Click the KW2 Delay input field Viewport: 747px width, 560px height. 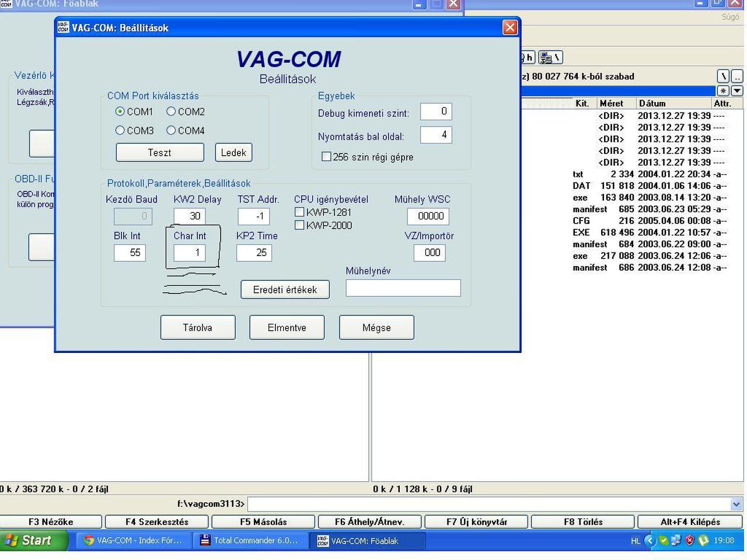190,216
